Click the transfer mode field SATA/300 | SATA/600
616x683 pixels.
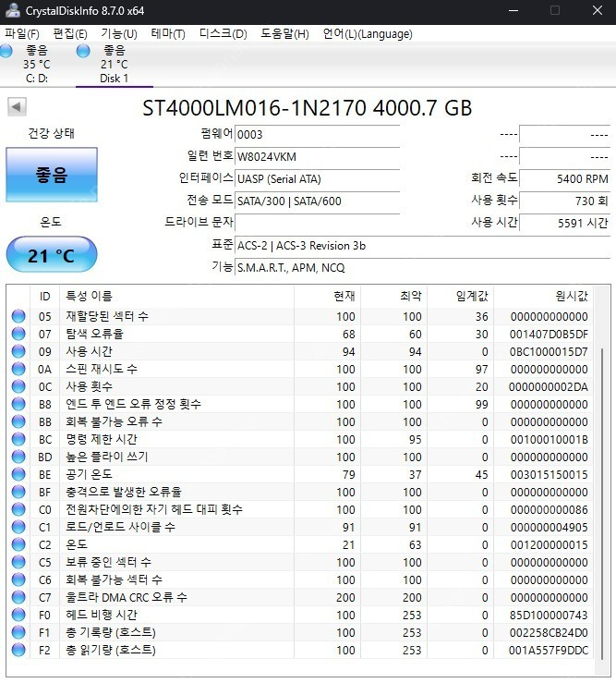click(x=317, y=201)
